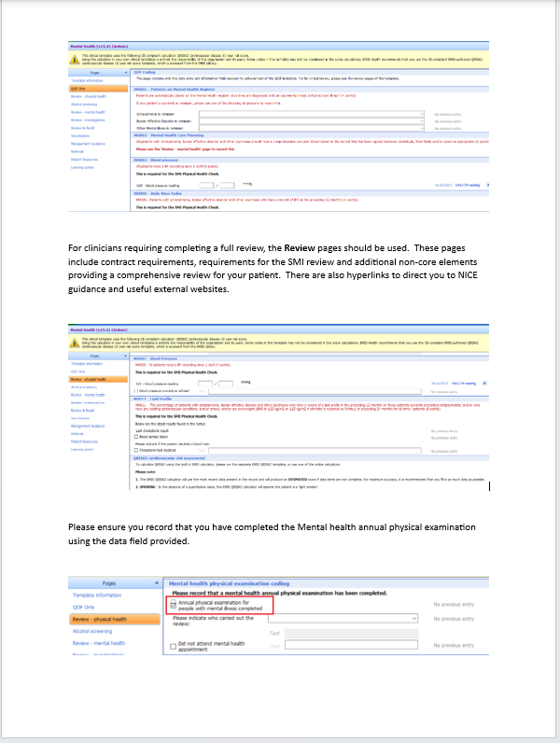Open Review & Recall in the Lipid Profile screenshot
This screenshot has width=560, height=743.
click(x=83, y=411)
